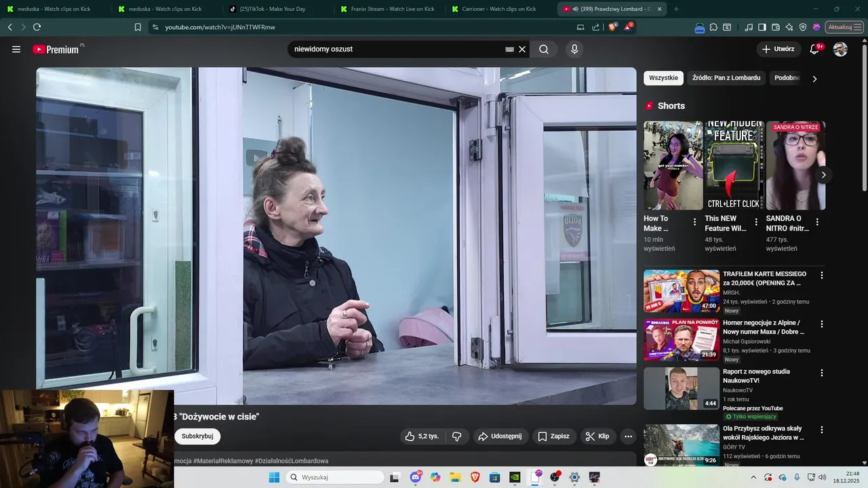This screenshot has width=868, height=488.
Task: Subscribe with Subskrybuj button
Action: click(x=197, y=436)
